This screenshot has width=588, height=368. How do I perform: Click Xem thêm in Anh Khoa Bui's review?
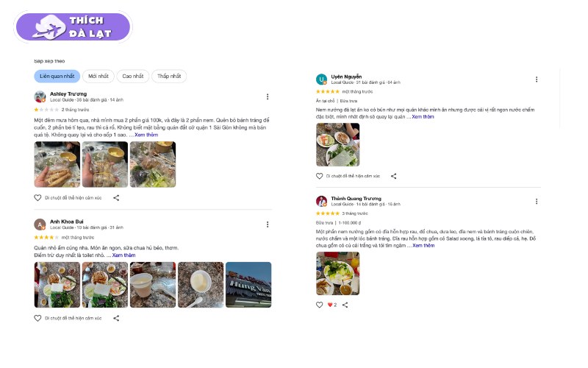123,255
